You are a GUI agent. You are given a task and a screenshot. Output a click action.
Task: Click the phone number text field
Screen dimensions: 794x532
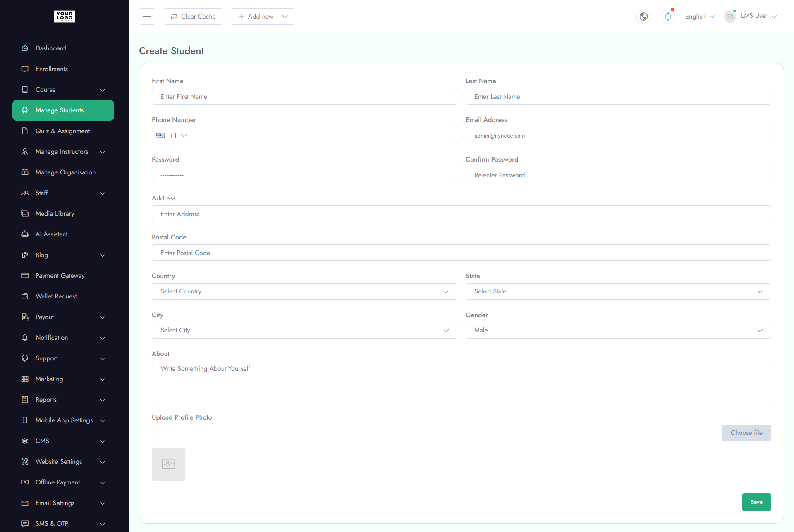[323, 136]
